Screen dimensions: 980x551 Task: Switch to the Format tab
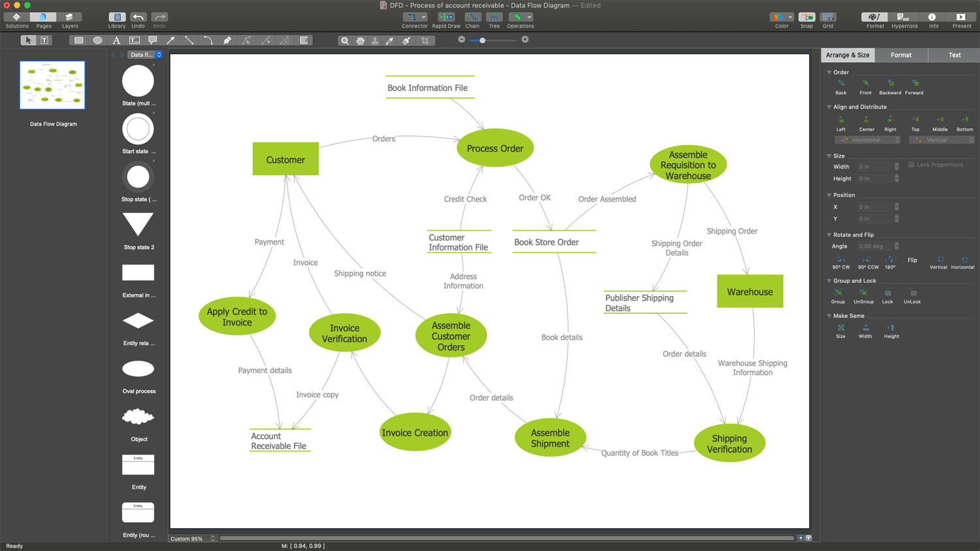tap(901, 55)
